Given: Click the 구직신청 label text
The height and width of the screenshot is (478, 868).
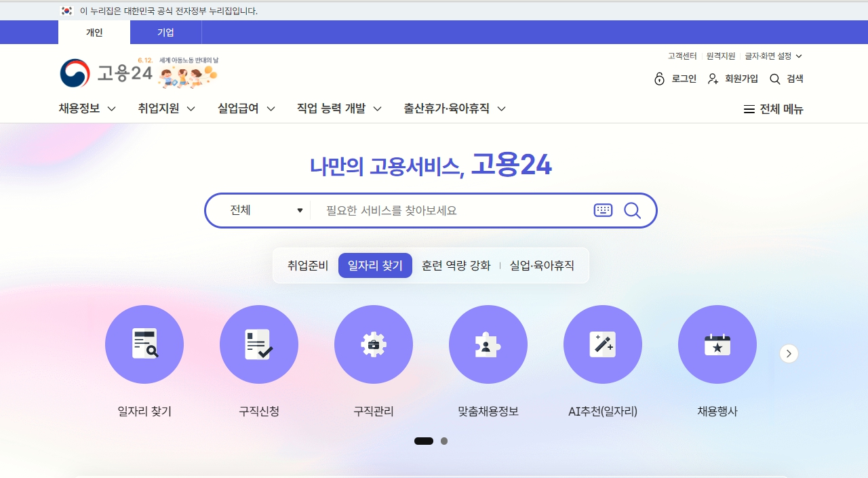Looking at the screenshot, I should 259,411.
